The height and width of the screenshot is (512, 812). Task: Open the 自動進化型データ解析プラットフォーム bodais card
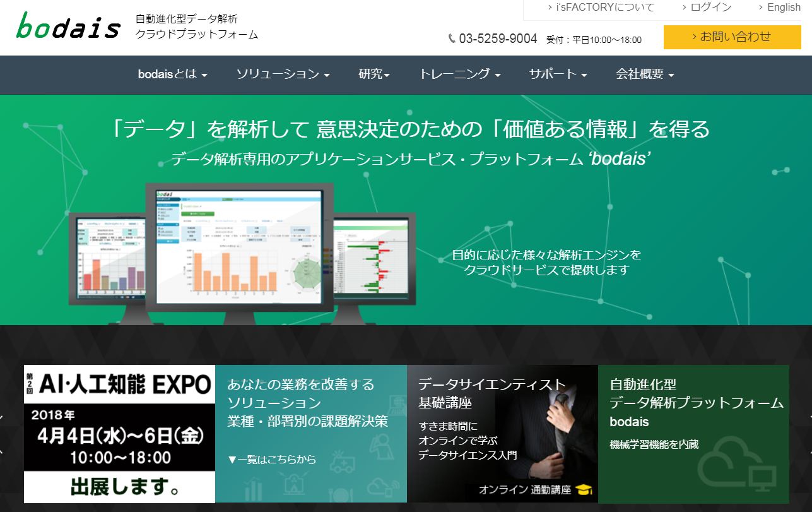point(693,434)
